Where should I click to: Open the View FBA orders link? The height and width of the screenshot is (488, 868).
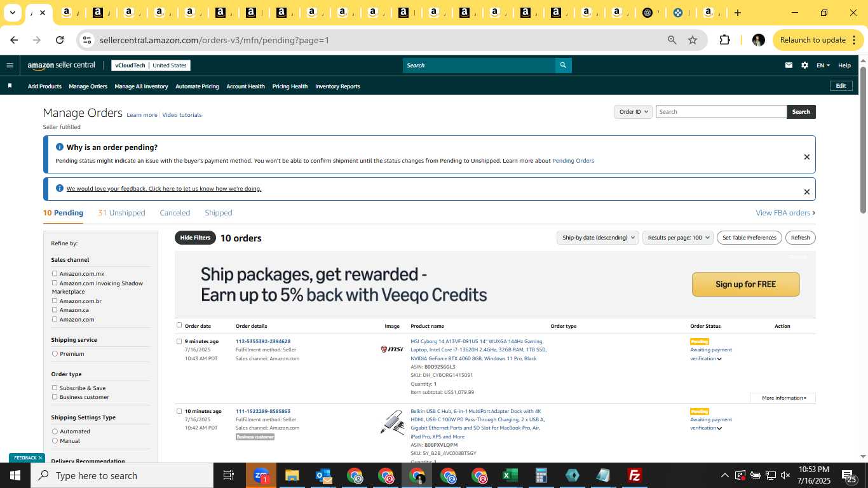[785, 213]
